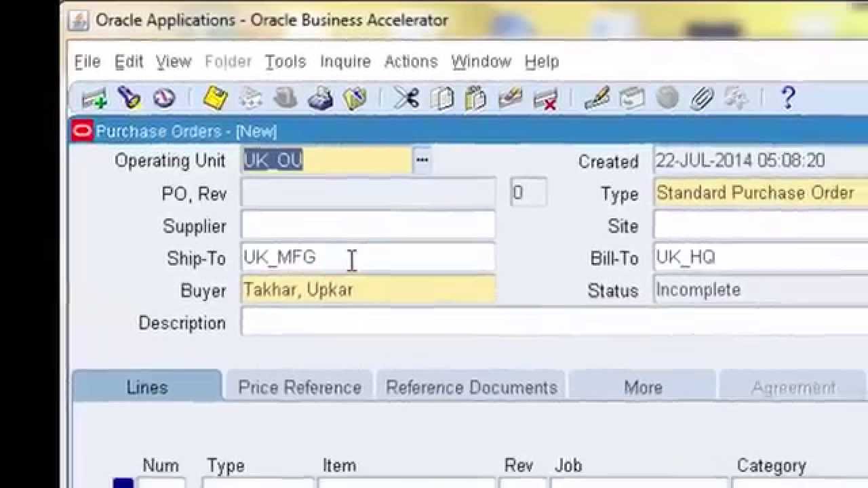The image size is (868, 488).
Task: Open the Window menu
Action: (481, 62)
